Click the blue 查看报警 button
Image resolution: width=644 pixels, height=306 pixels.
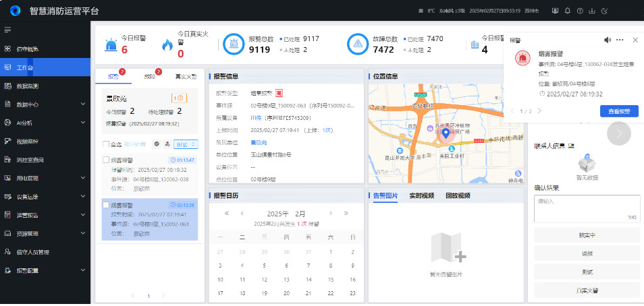tap(618, 111)
